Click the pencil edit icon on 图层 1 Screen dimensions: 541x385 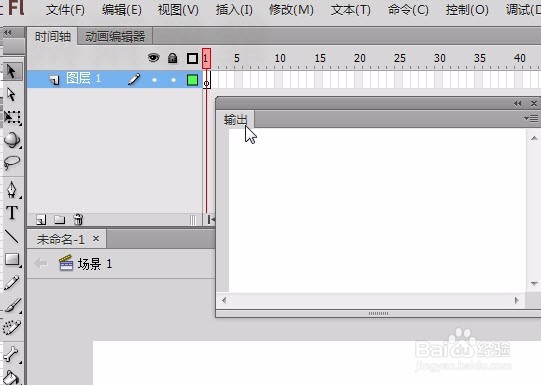pyautogui.click(x=134, y=79)
